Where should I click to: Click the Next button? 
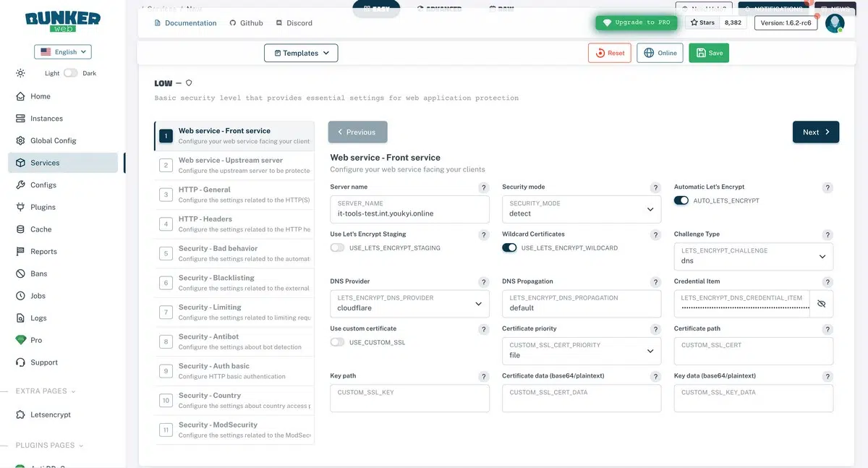816,132
